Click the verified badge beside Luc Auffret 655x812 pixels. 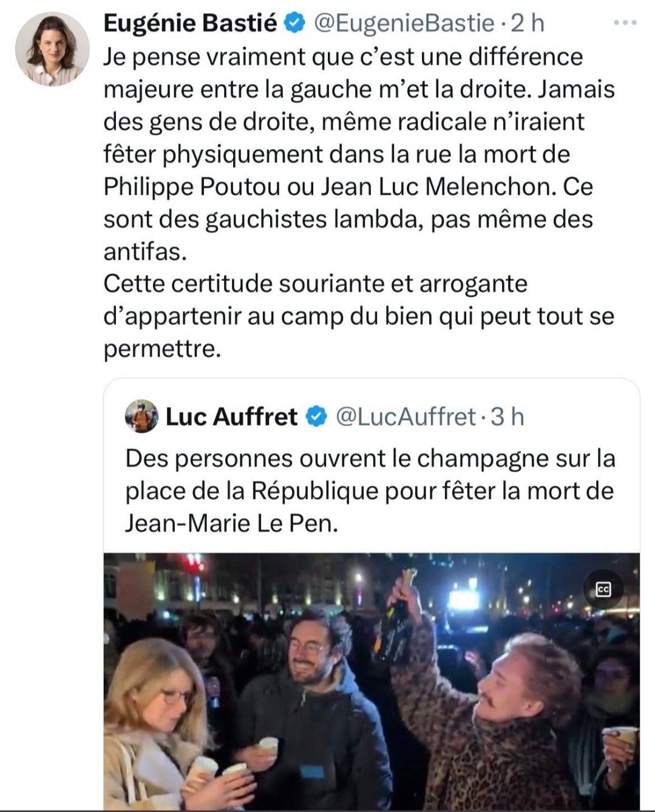(316, 417)
